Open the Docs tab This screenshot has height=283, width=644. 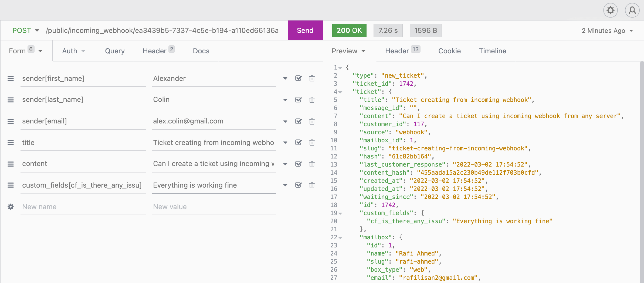click(x=201, y=51)
